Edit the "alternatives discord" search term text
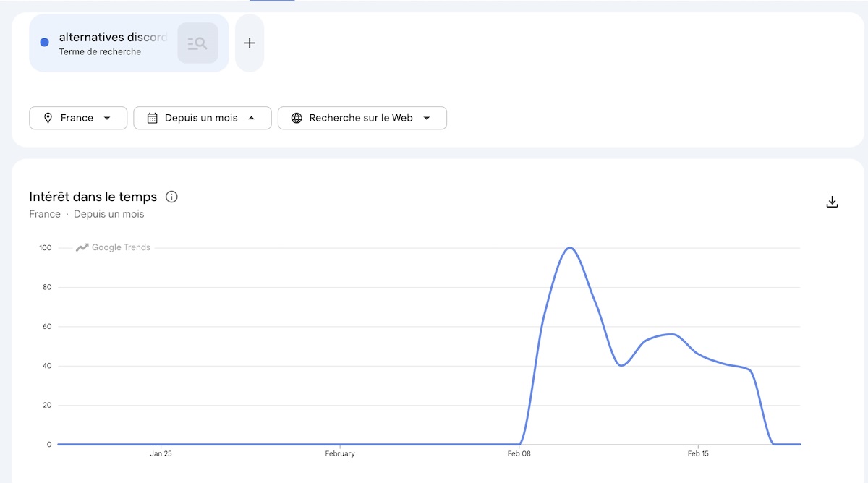Viewport: 868px width, 483px height. (112, 37)
